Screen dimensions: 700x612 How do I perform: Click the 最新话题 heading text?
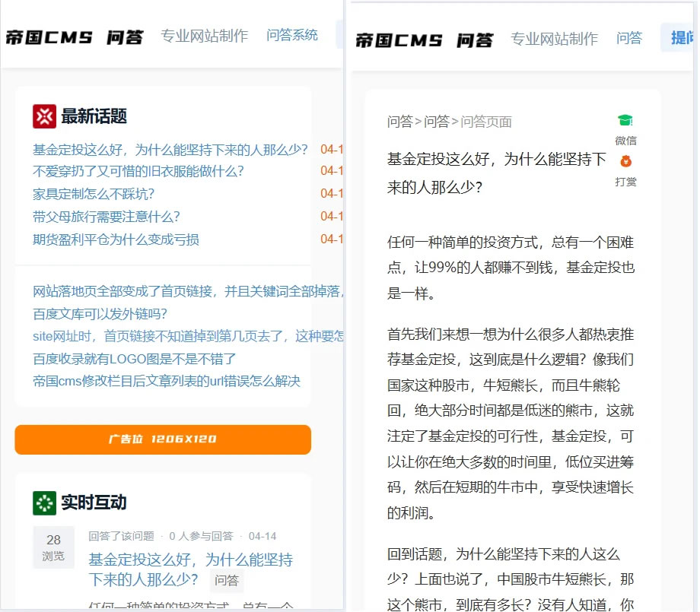94,116
